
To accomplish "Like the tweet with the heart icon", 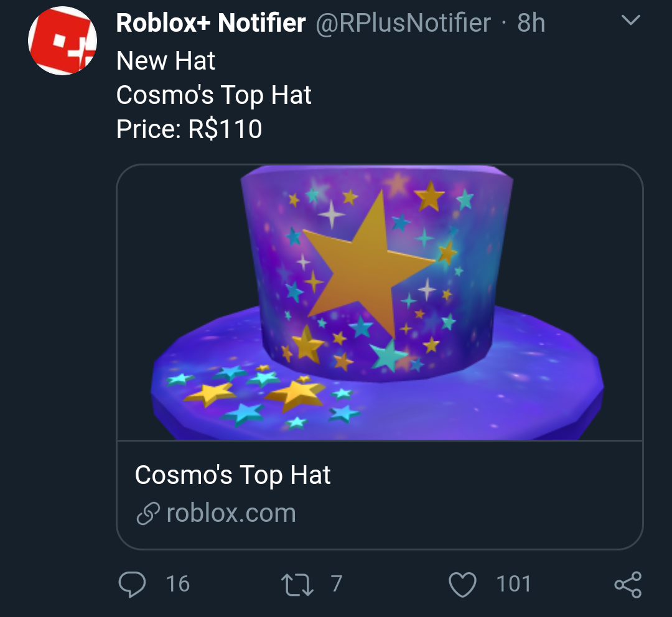I will pos(462,584).
